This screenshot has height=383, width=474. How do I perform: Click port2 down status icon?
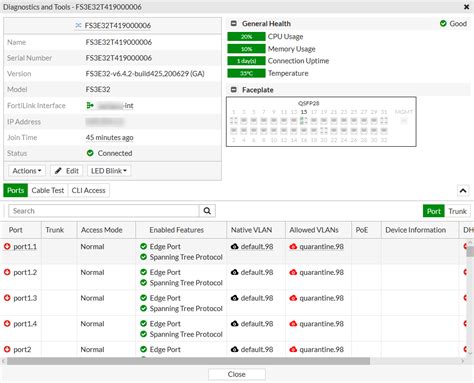click(7, 349)
